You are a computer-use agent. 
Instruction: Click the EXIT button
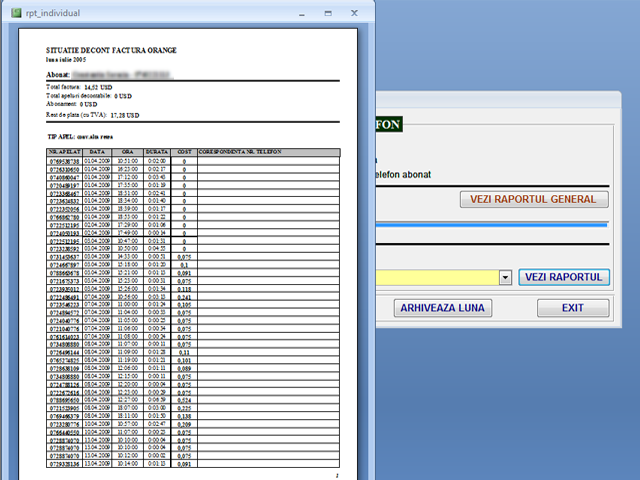pos(573,308)
